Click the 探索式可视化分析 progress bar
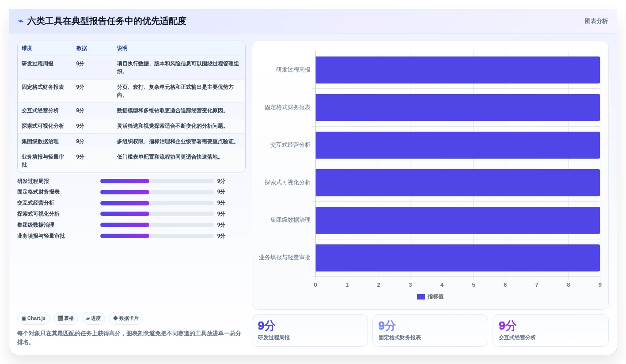This screenshot has width=626, height=364. tap(157, 214)
